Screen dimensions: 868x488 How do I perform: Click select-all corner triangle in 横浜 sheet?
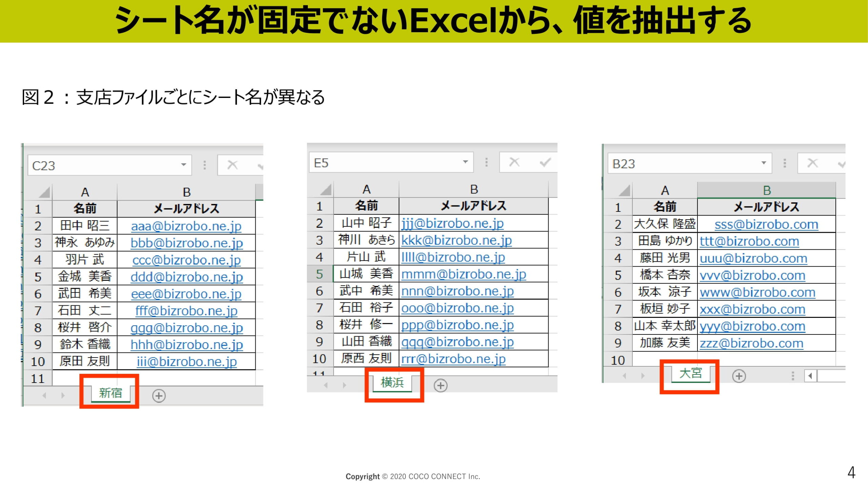point(326,189)
